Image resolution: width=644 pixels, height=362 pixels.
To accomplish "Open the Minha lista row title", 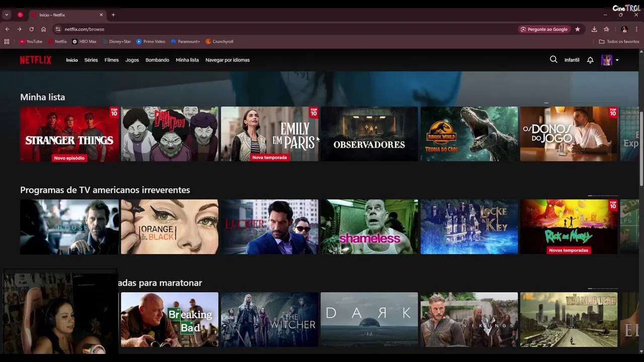I will (x=42, y=97).
